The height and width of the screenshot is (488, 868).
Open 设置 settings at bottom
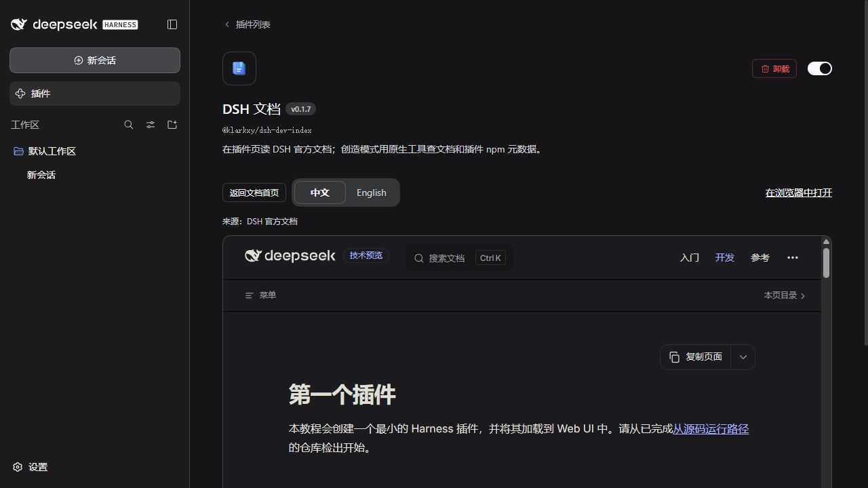pyautogui.click(x=31, y=467)
